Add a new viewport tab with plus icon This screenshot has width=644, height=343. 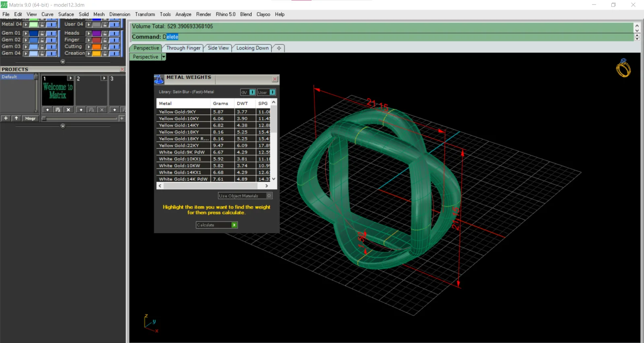[x=279, y=48]
